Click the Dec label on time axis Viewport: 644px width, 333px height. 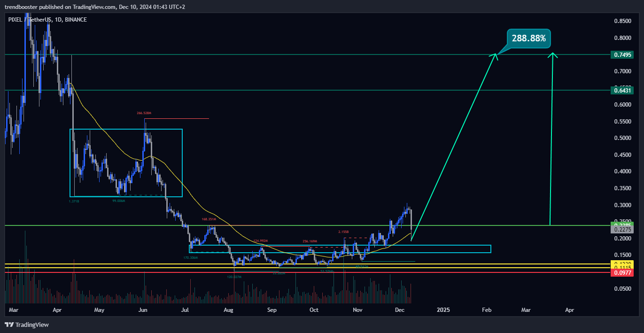click(x=400, y=310)
